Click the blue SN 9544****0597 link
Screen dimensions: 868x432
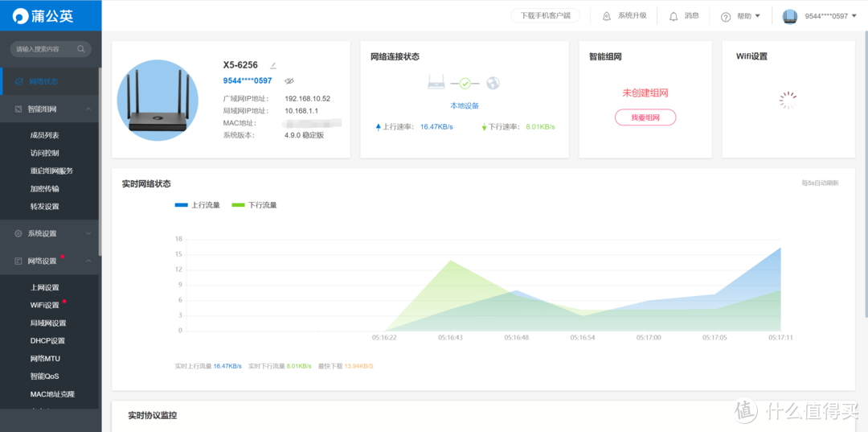pyautogui.click(x=248, y=81)
